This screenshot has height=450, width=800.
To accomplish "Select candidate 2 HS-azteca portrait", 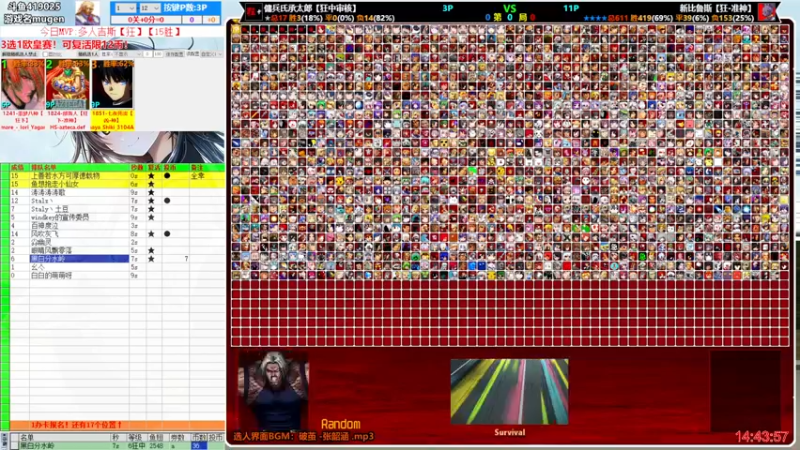I will pos(67,84).
